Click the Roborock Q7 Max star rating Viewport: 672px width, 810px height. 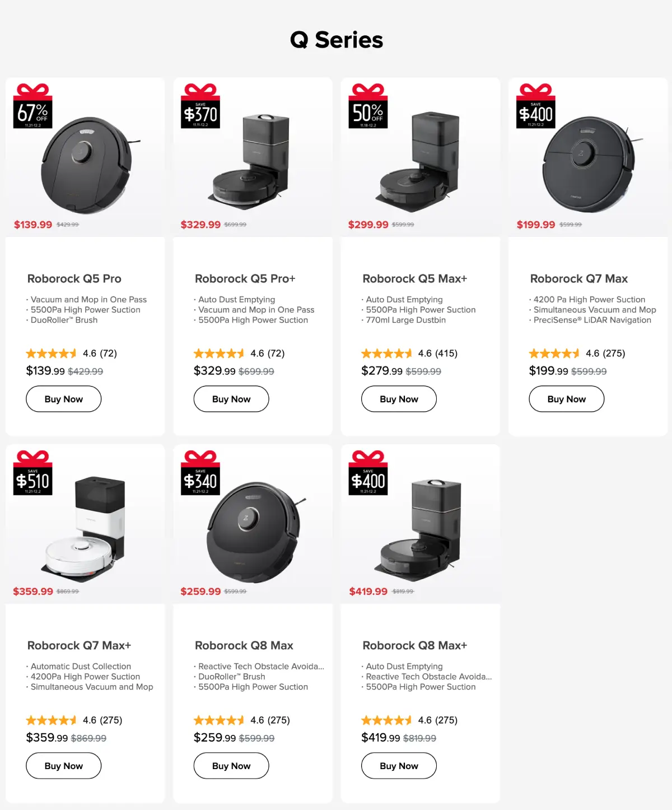[554, 353]
